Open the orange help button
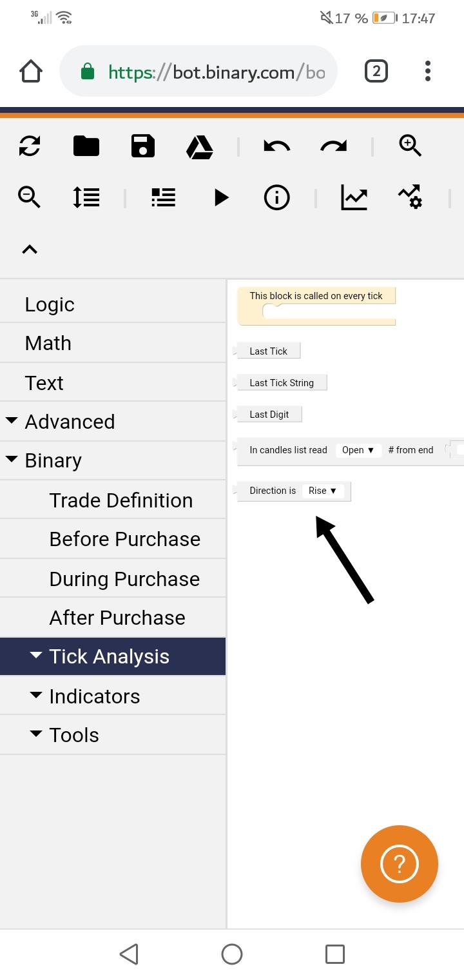The width and height of the screenshot is (464, 980). pos(400,864)
